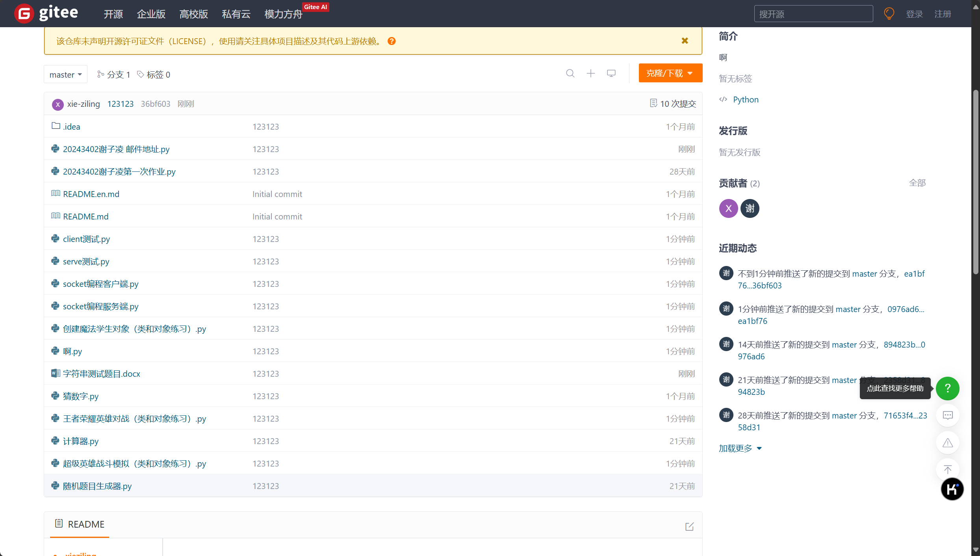Dismiss the license warning banner
This screenshot has width=980, height=556.
(x=685, y=41)
